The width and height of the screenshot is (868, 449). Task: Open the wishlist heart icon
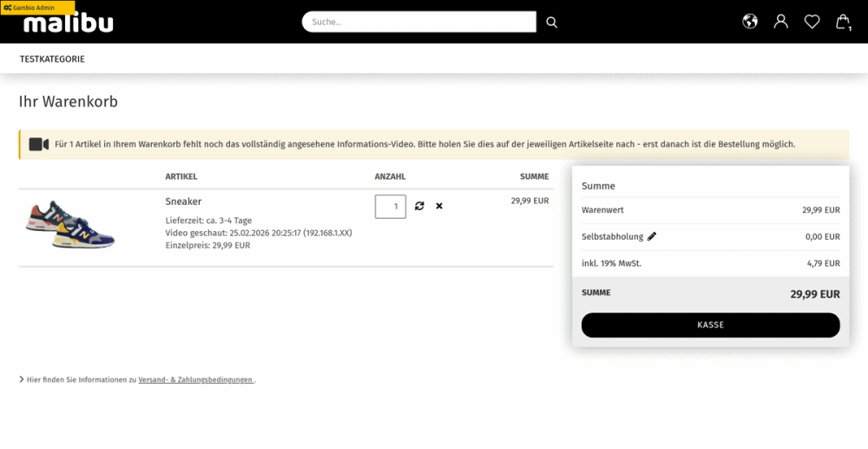pyautogui.click(x=812, y=22)
